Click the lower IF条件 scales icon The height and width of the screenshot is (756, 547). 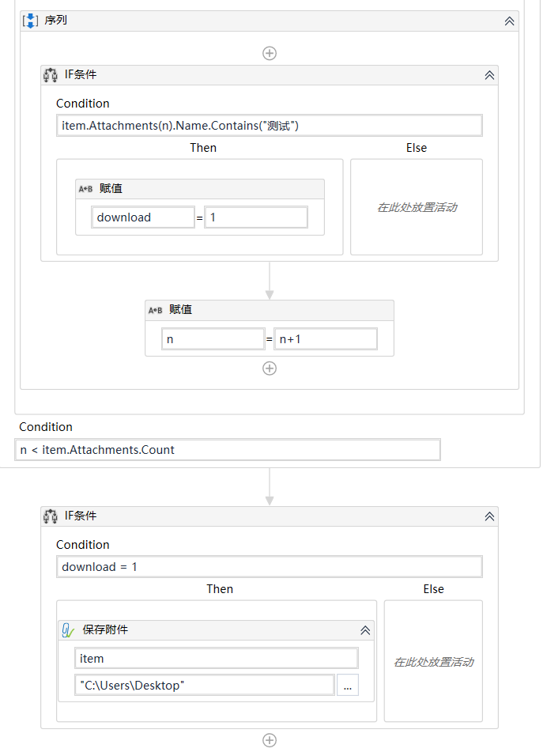coord(50,516)
